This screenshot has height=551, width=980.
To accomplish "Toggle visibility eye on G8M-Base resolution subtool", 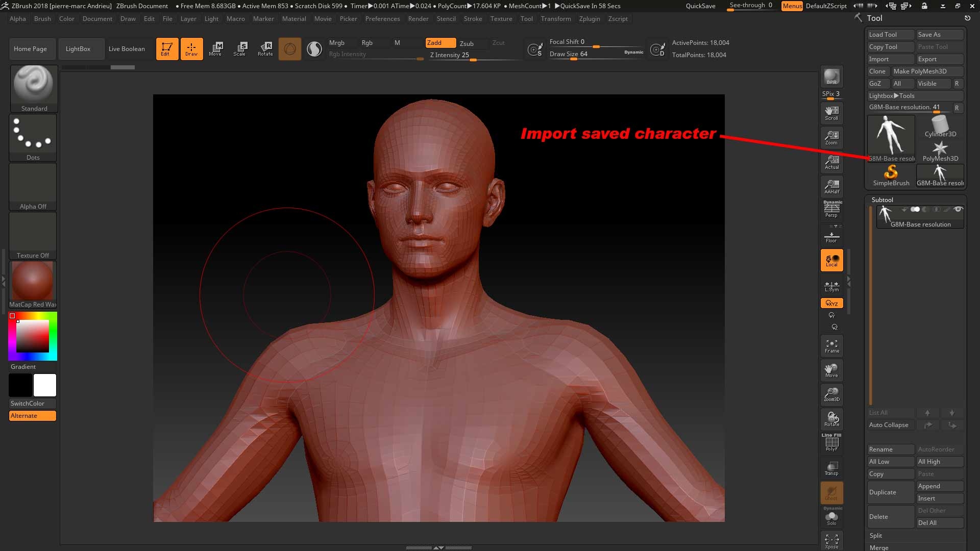I will click(x=958, y=209).
